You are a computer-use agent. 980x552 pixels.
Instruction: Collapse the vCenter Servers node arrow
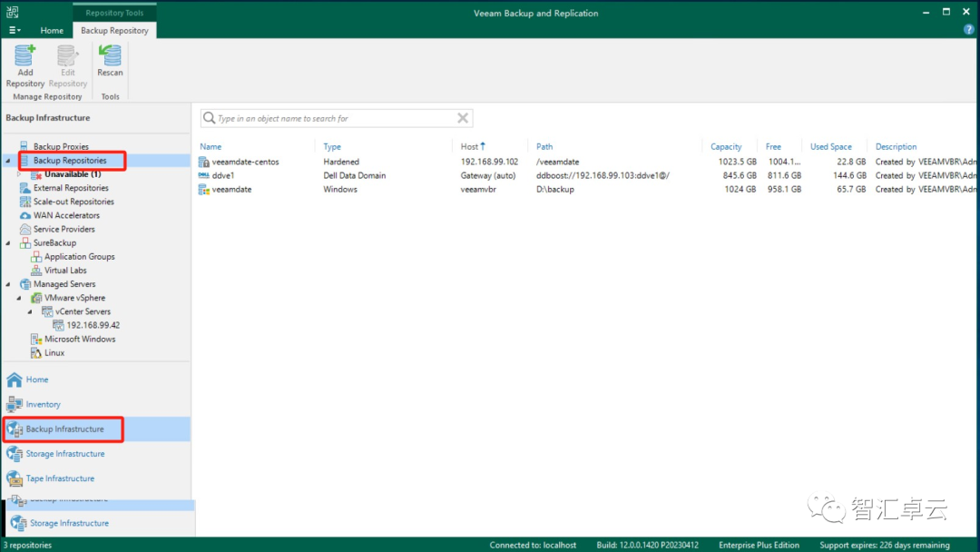pyautogui.click(x=30, y=312)
